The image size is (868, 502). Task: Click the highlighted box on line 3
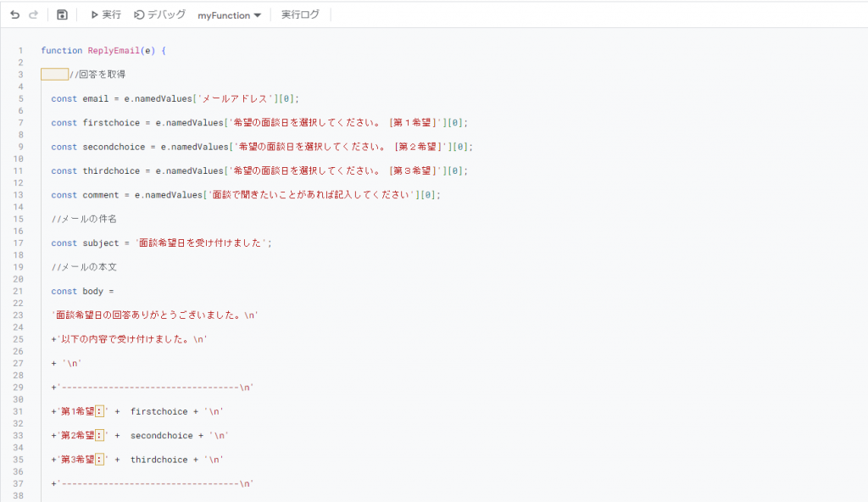[x=53, y=74]
